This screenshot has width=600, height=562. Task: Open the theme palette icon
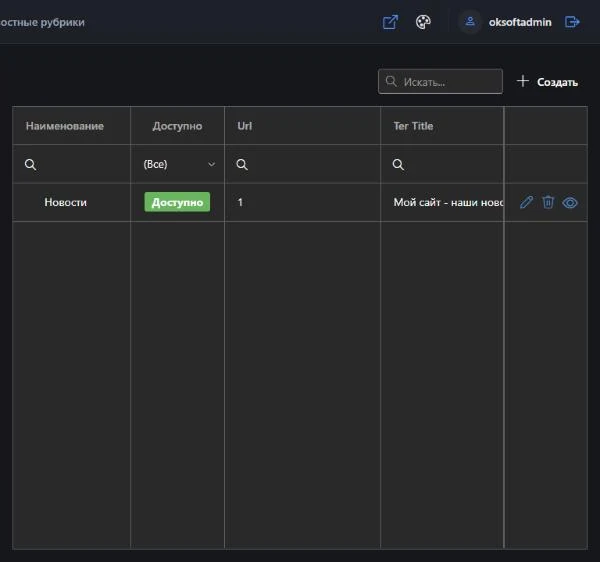point(423,22)
